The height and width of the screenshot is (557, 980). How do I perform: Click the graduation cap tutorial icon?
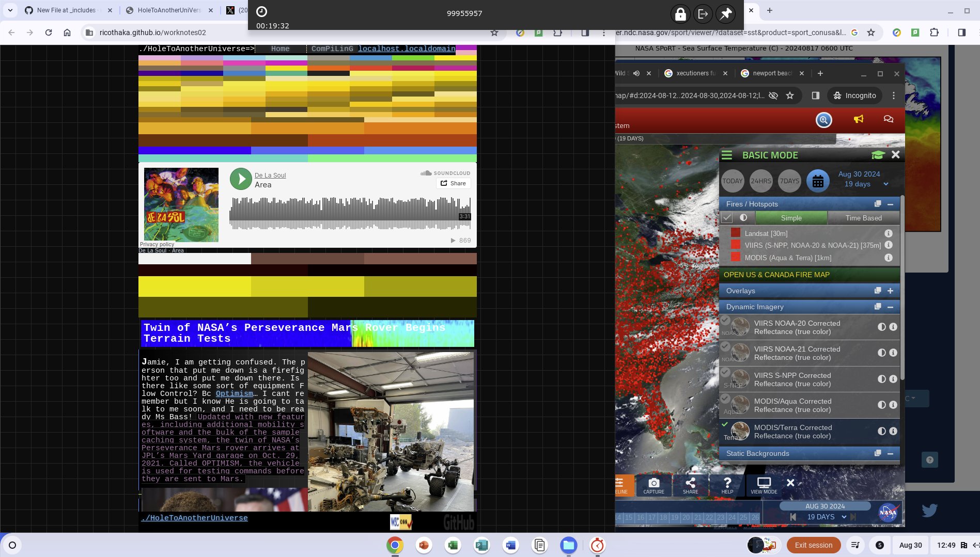coord(878,155)
